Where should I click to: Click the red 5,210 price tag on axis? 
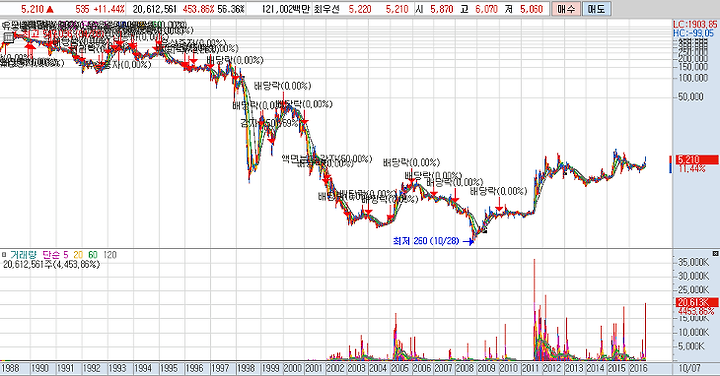697,160
